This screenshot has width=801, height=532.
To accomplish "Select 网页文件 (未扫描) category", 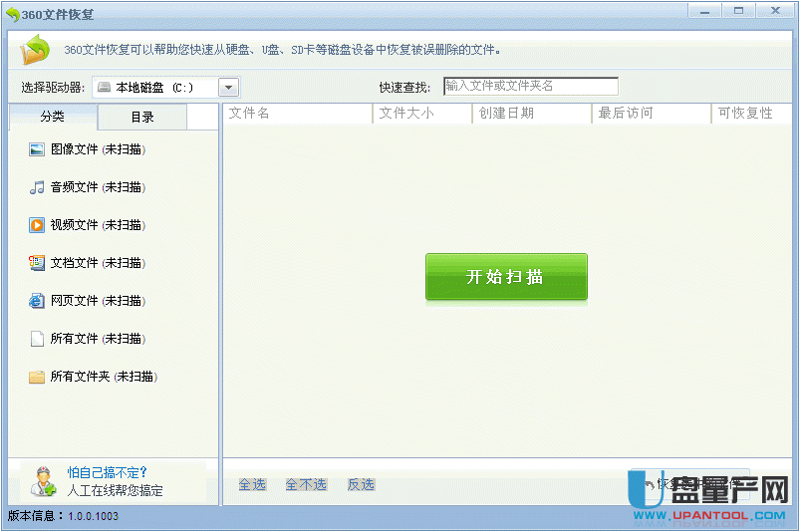I will [98, 301].
